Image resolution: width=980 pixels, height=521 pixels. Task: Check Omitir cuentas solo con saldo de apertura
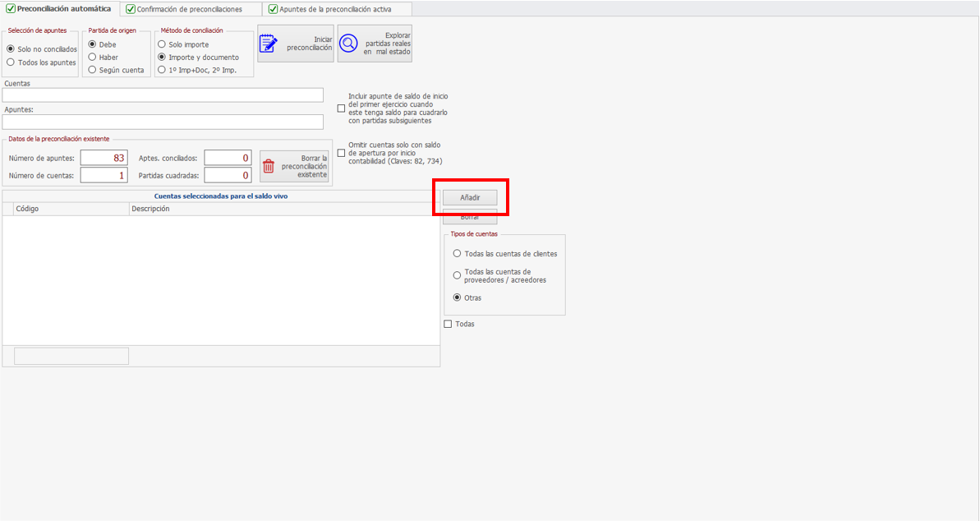coord(342,153)
